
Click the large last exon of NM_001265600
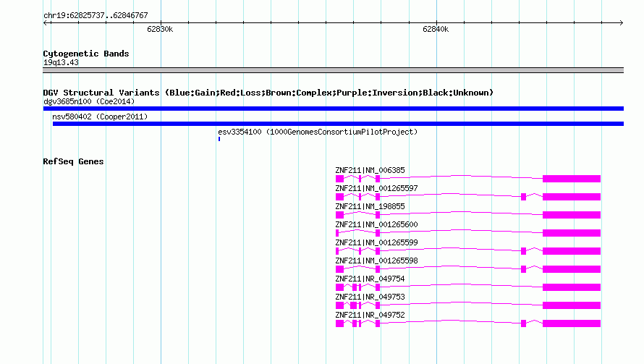pos(572,233)
